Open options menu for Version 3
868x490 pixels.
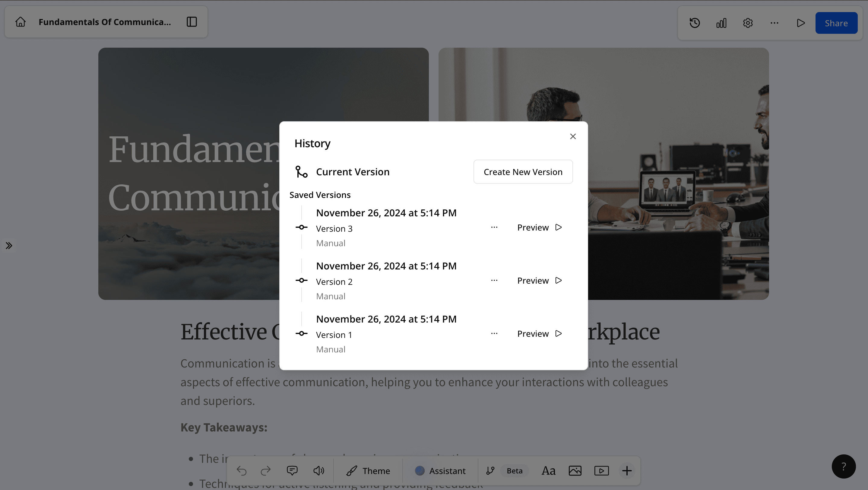(494, 227)
